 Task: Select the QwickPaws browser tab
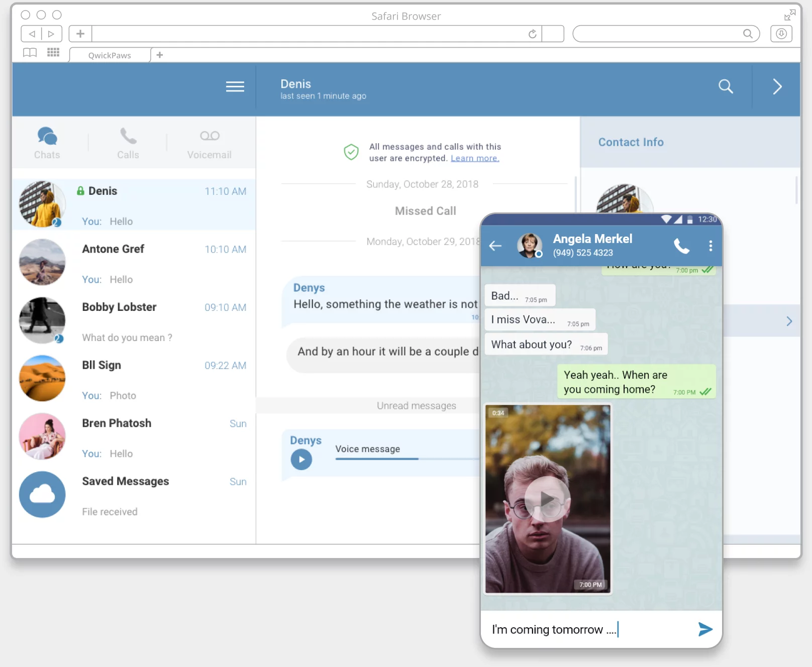(110, 55)
